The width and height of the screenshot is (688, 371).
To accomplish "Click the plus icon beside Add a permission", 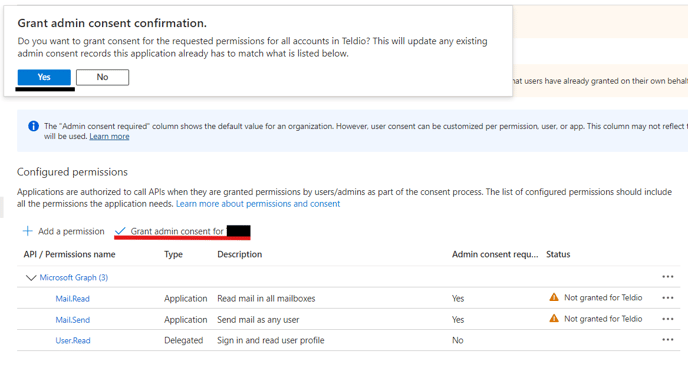I will (x=28, y=231).
